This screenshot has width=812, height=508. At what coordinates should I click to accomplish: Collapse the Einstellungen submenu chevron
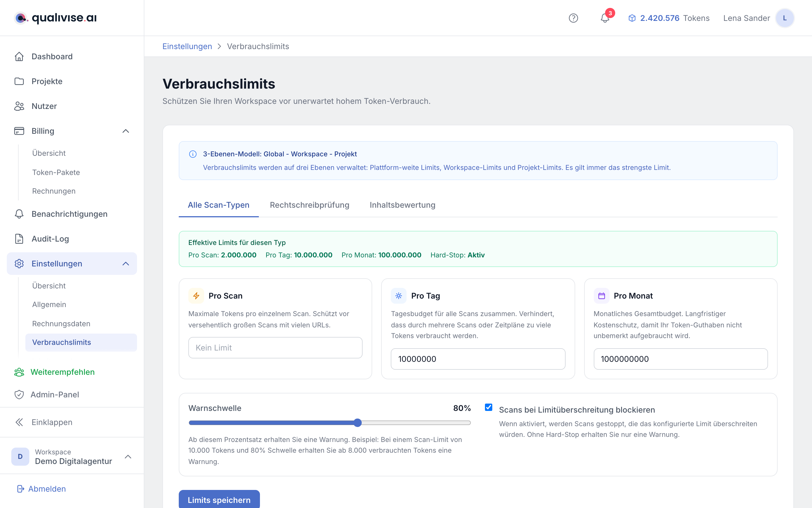(126, 264)
